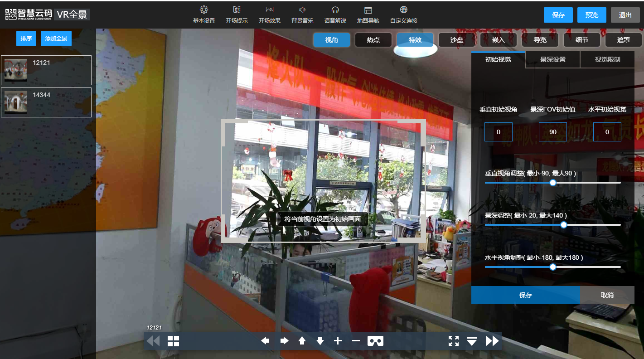The height and width of the screenshot is (359, 644).
Task: Click the 垂直视角调整 slider handle
Action: 553,183
